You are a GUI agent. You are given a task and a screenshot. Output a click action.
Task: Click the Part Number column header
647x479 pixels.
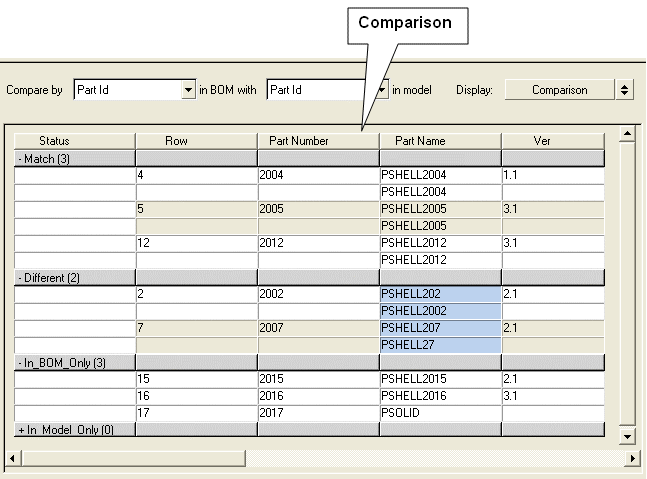coord(318,141)
